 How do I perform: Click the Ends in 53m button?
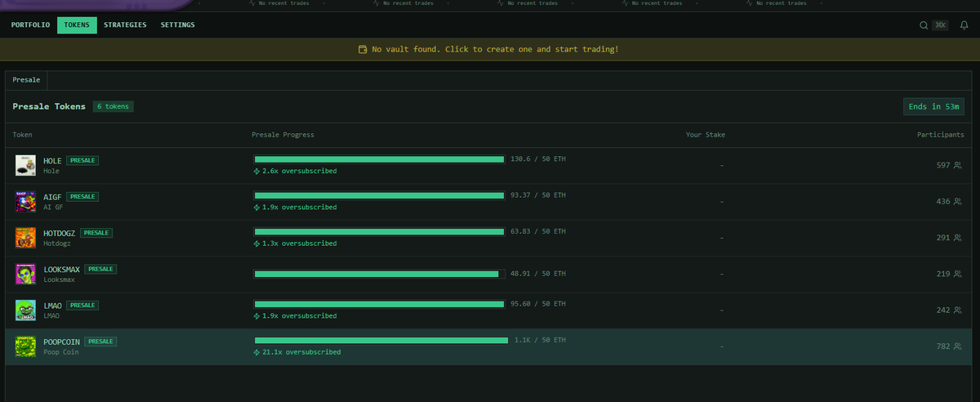click(934, 107)
